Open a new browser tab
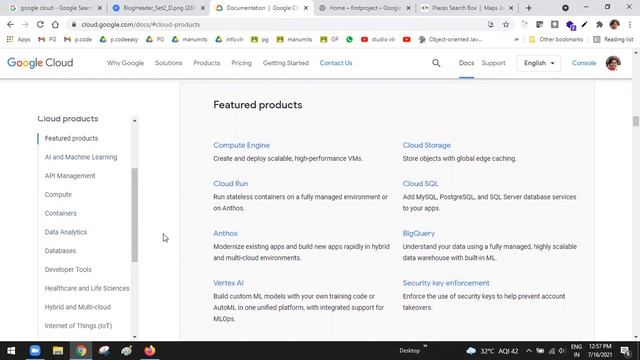640x360 pixels. pos(529,8)
